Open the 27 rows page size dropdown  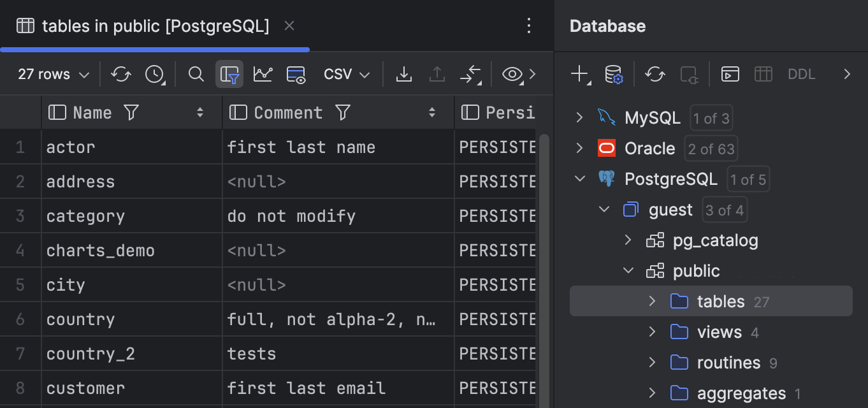click(51, 74)
